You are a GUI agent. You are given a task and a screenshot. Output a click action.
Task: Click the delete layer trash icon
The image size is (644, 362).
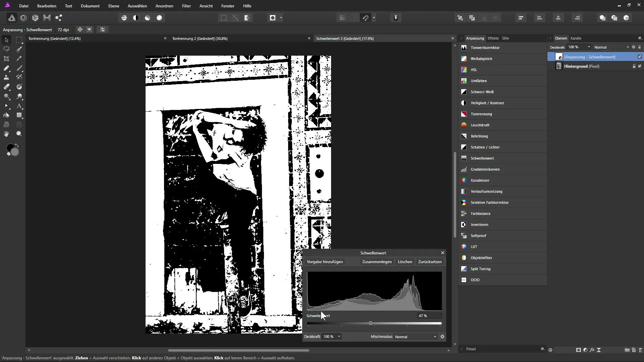point(640,350)
